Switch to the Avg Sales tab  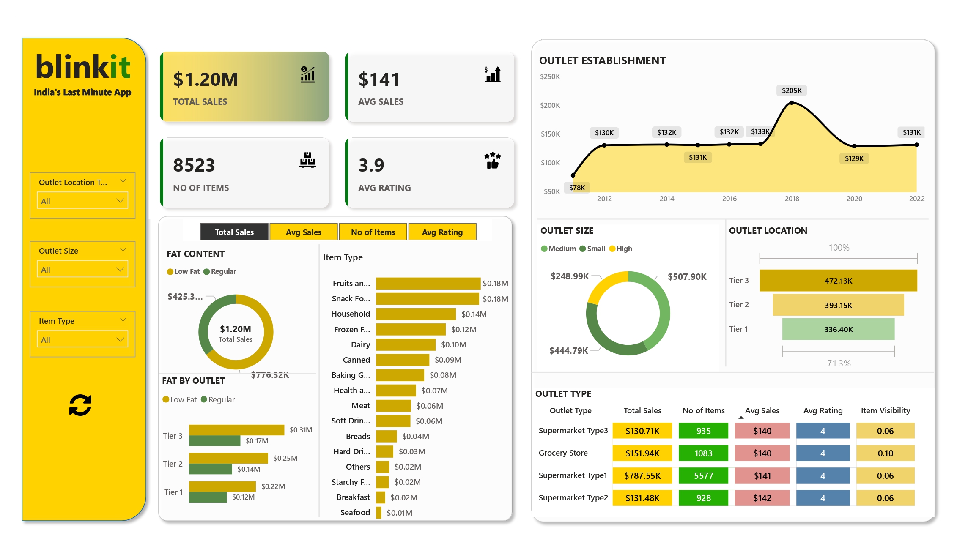tap(303, 232)
